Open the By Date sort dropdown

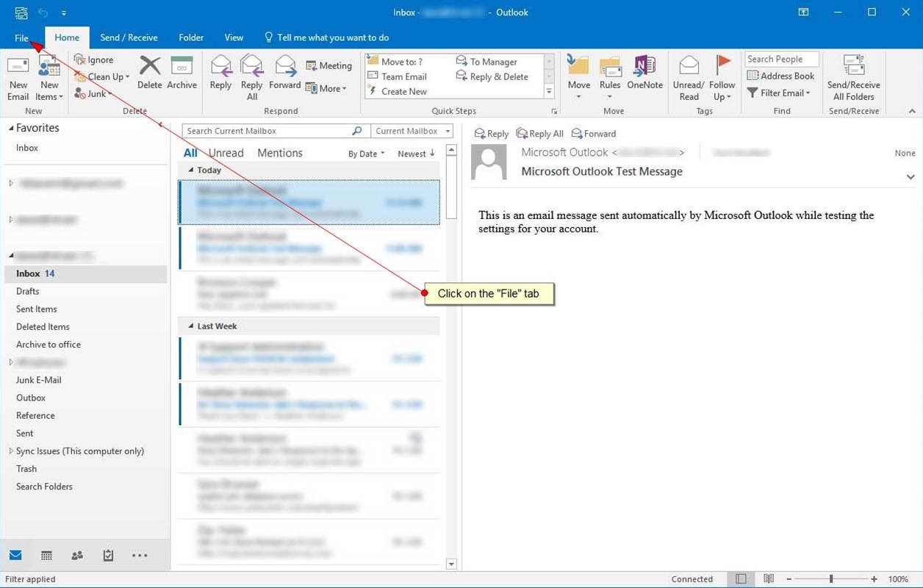point(367,154)
